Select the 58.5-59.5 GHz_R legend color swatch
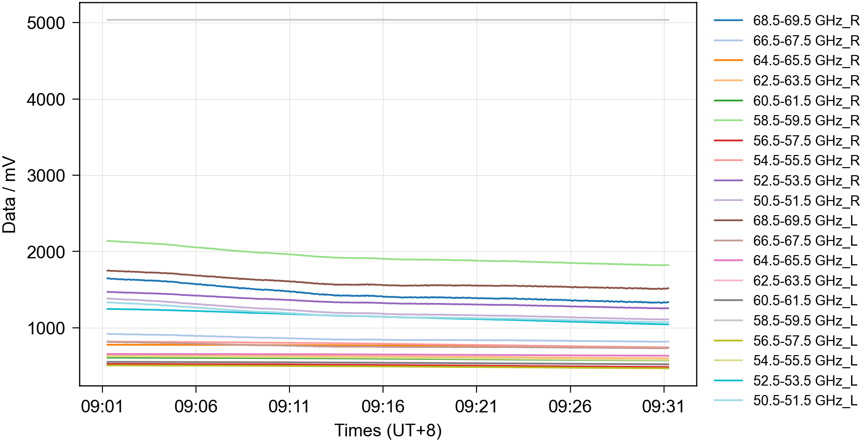 728,121
